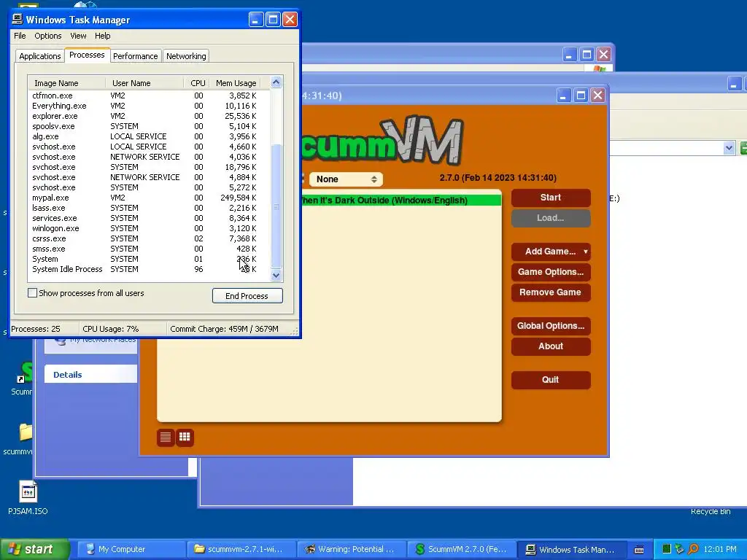Switch to scummvm-2.7.1 folder taskbar button
The width and height of the screenshot is (747, 560).
pyautogui.click(x=241, y=549)
